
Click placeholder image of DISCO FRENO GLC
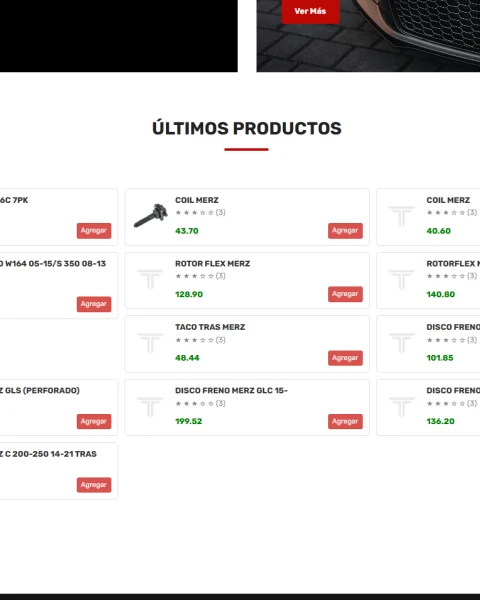[x=150, y=406]
